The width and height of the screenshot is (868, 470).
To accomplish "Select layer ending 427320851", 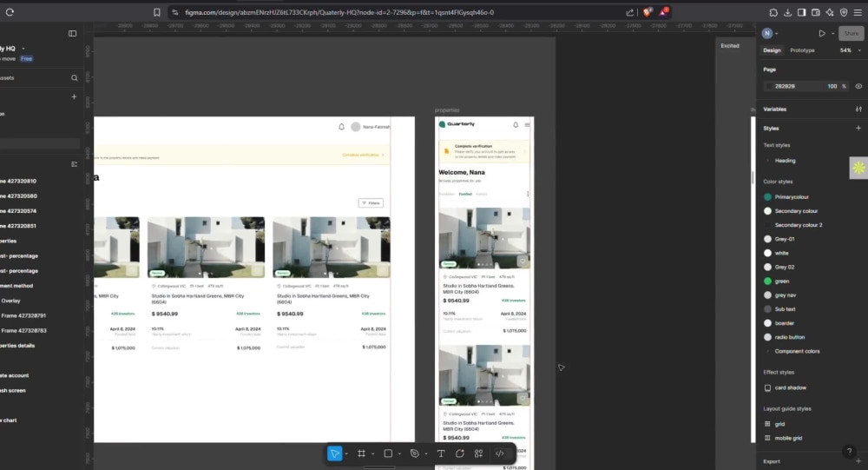I will (x=18, y=226).
